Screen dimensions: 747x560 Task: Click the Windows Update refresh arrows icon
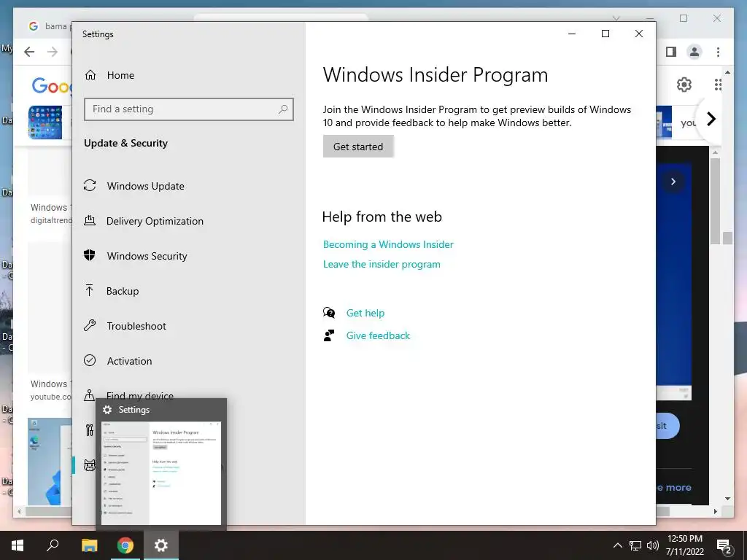pyautogui.click(x=90, y=185)
